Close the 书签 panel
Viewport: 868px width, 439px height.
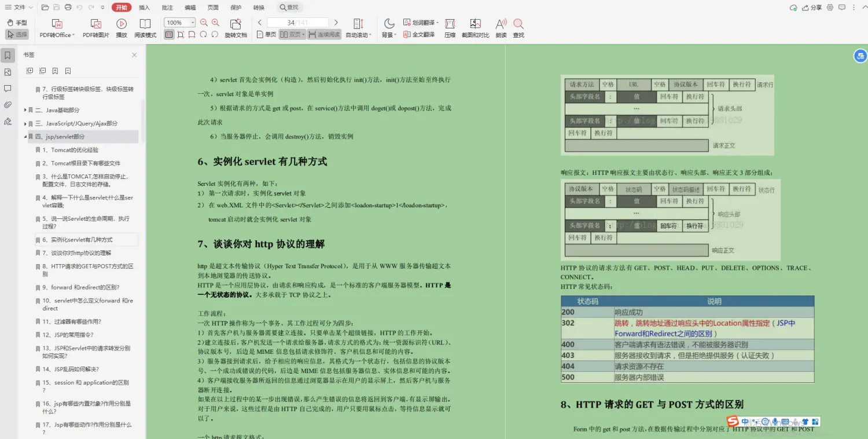coord(134,55)
